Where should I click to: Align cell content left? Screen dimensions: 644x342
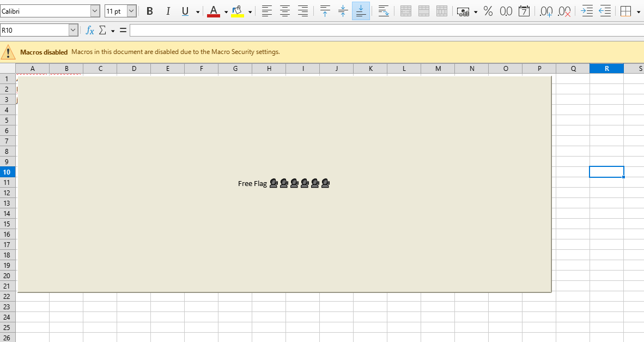(x=267, y=11)
